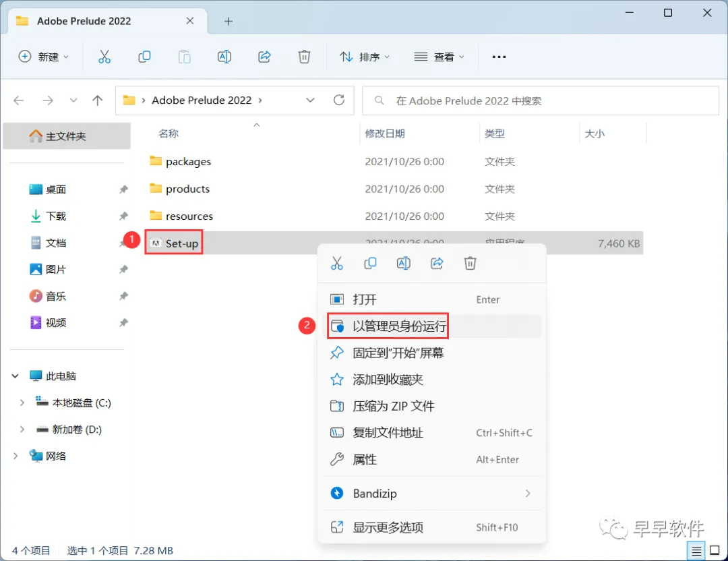Screen dimensions: 728x561
Task: Click the search box for Adobe Prelude 2022
Action: pos(541,100)
